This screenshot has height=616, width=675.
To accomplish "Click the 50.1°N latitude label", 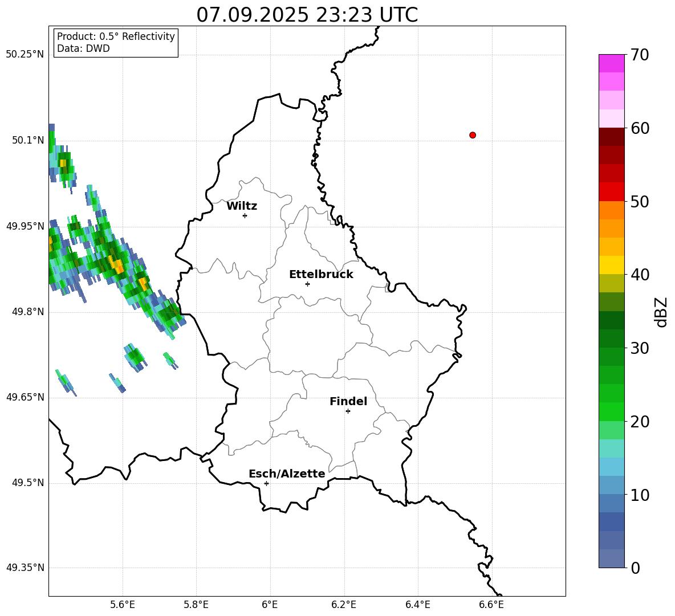I will tap(28, 140).
